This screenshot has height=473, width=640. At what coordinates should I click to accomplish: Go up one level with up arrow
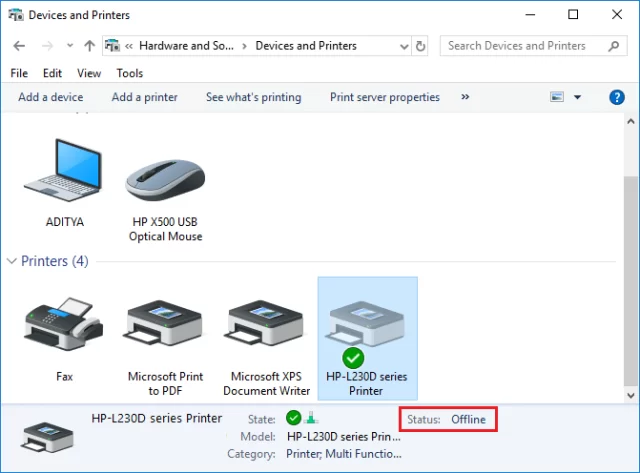[90, 46]
